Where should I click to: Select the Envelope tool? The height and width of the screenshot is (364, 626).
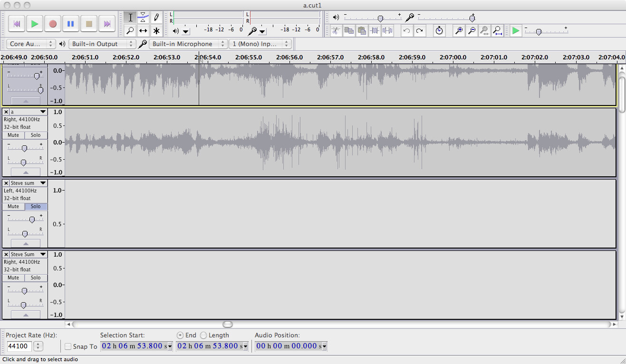point(143,18)
